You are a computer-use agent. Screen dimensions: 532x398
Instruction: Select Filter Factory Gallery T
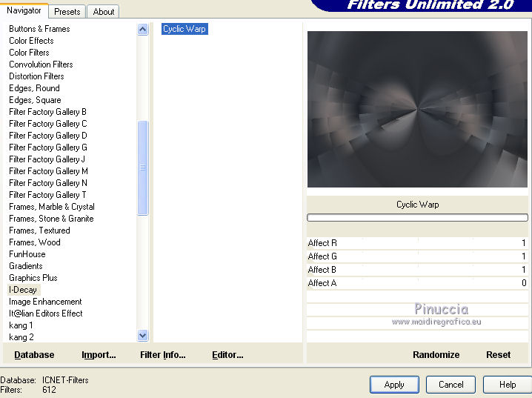[x=47, y=195]
